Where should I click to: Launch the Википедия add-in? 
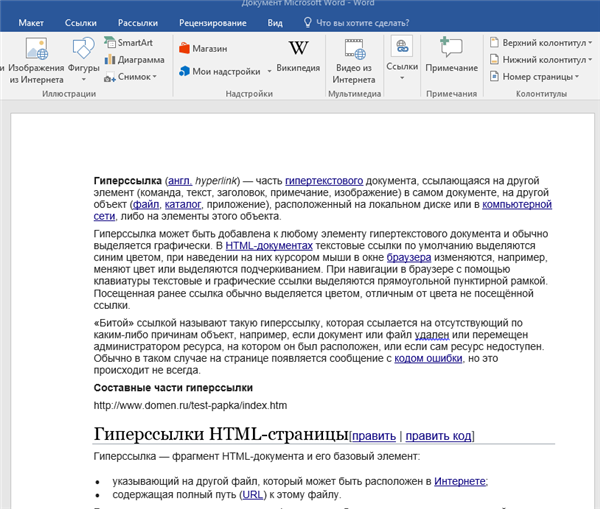tap(298, 56)
